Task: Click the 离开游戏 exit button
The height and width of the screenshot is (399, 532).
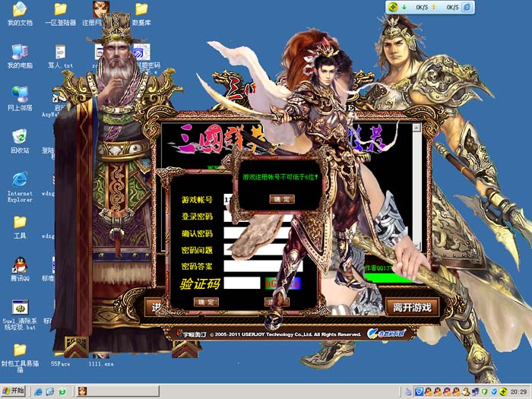Action: tap(412, 308)
